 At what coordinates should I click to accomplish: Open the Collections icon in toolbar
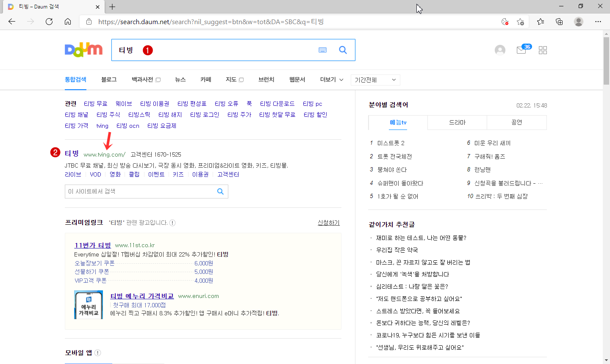pos(559,22)
